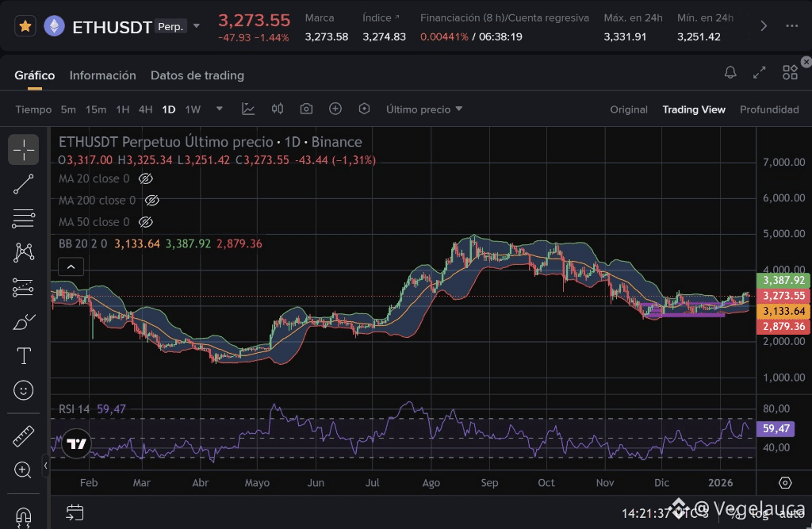Select the brush drawing tool
Screen dimensions: 812x529
coord(24,322)
